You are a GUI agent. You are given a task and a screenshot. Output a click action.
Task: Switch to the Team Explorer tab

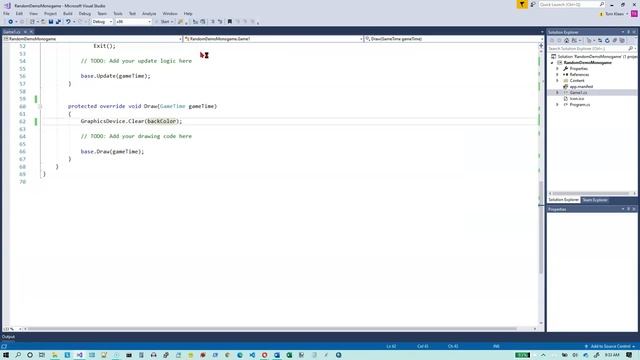tap(595, 200)
